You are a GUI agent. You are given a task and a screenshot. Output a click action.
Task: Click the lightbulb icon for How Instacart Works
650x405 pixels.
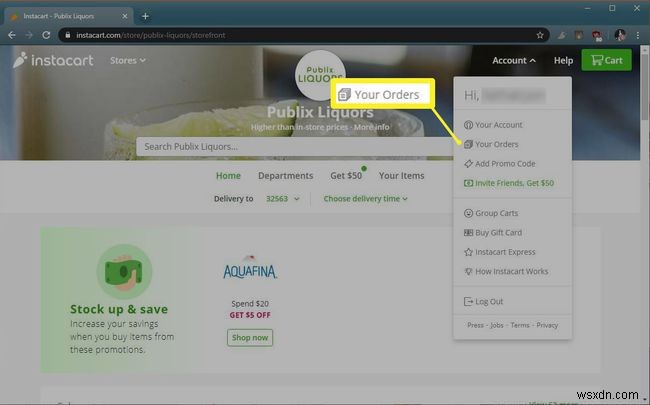(468, 272)
